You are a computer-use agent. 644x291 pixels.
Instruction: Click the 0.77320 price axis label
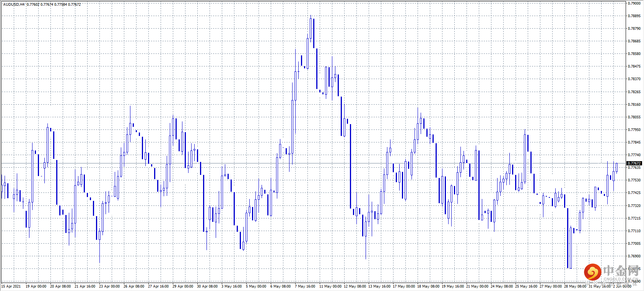tap(634, 206)
